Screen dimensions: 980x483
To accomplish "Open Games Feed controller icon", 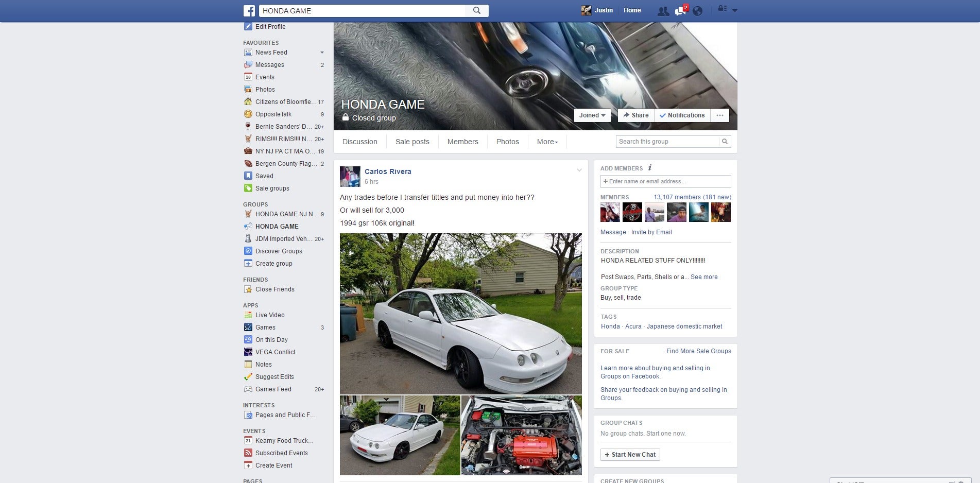I will pyautogui.click(x=248, y=389).
